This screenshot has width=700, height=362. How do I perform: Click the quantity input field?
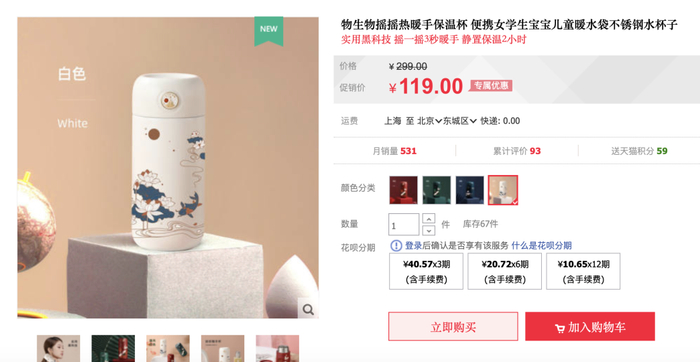click(404, 225)
